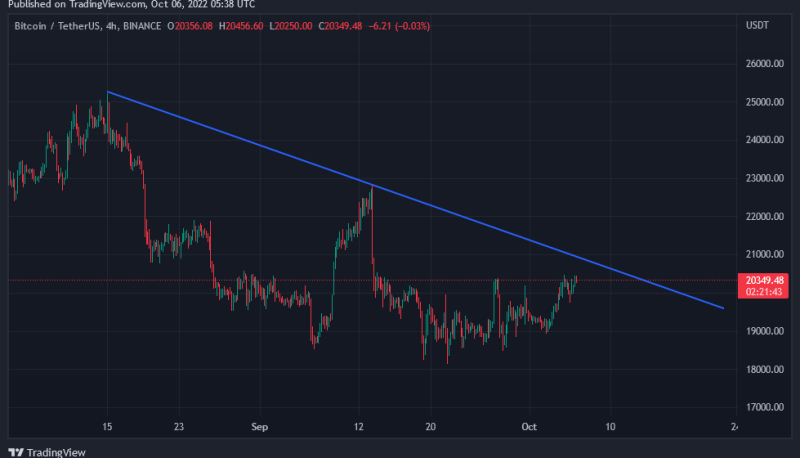Click the 12 date label on time axis

tap(359, 427)
